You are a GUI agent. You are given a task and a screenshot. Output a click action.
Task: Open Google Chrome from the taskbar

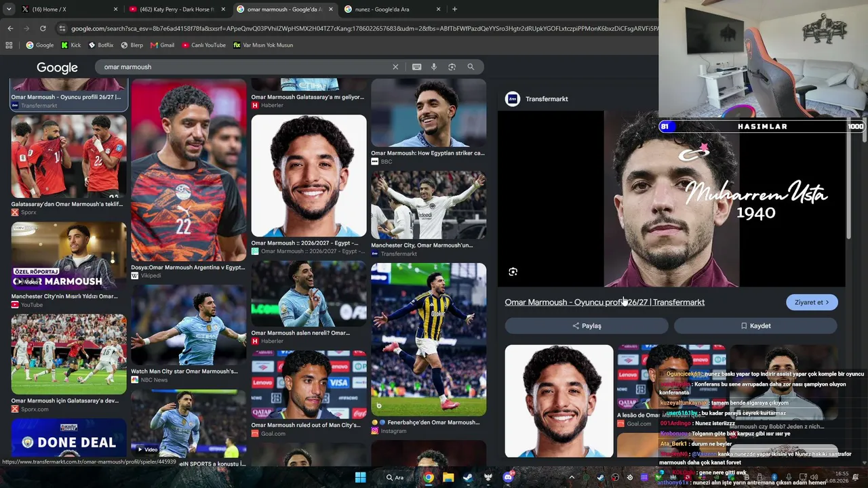click(429, 477)
